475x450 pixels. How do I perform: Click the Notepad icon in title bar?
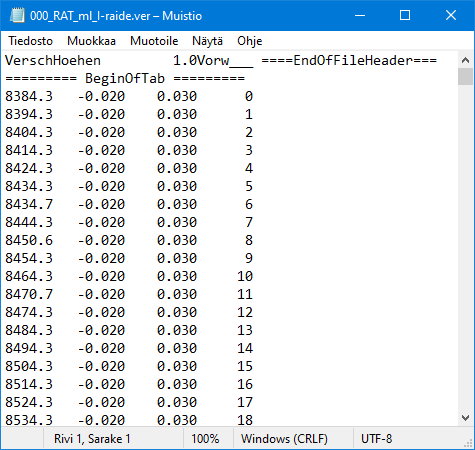coord(17,16)
